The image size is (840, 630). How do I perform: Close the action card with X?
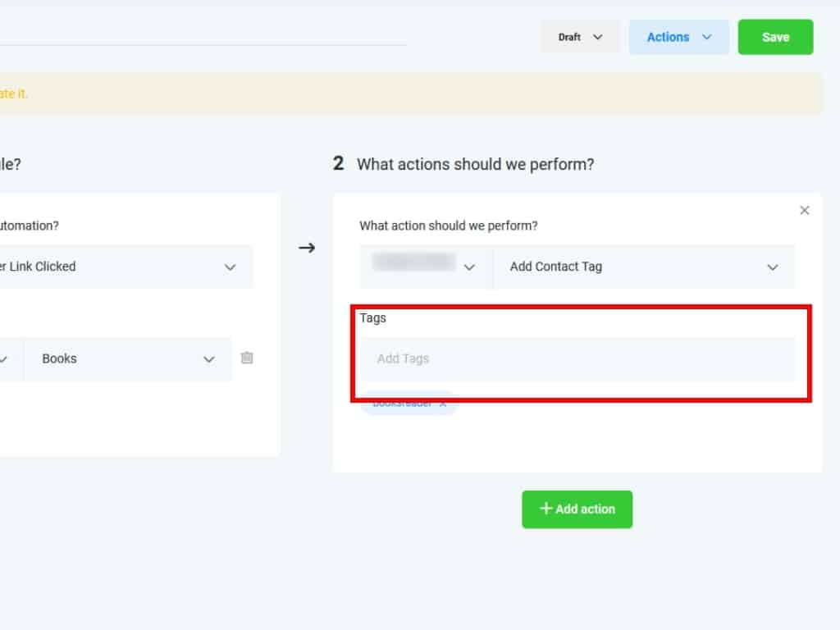(804, 211)
